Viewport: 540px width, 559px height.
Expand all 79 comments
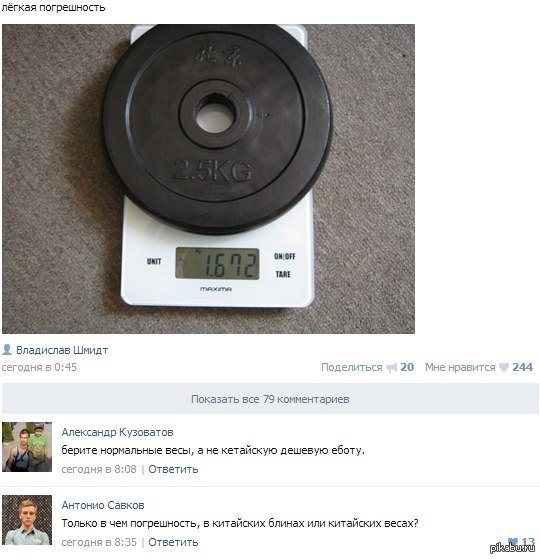click(x=270, y=399)
